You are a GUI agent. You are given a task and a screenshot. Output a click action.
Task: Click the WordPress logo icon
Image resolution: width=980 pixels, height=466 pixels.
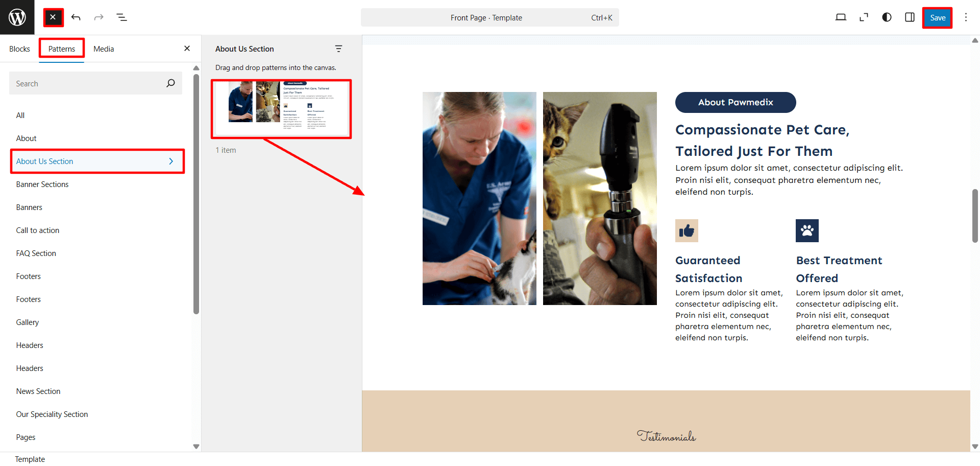17,17
